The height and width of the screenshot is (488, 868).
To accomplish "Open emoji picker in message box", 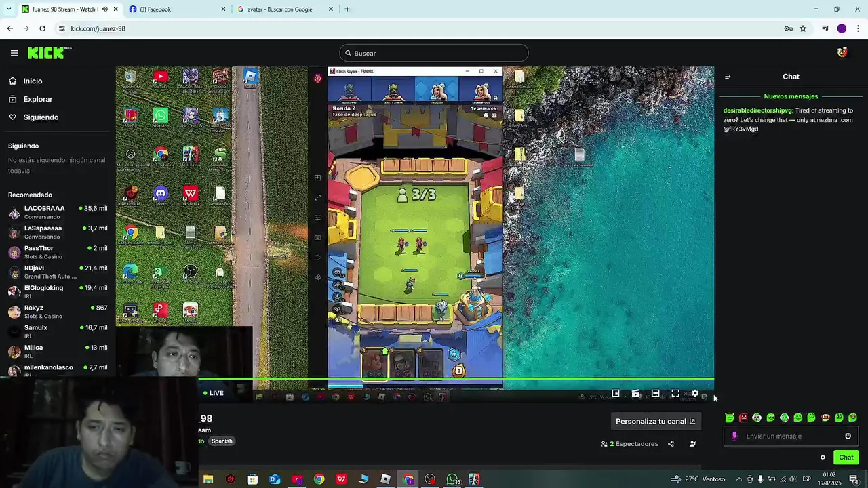I will [x=848, y=436].
